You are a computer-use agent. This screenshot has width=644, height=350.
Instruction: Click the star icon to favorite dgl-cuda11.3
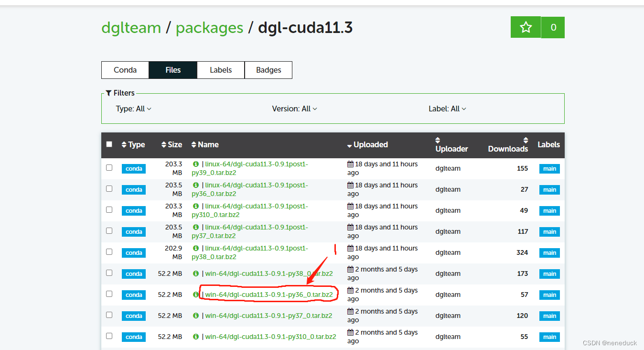click(x=526, y=27)
